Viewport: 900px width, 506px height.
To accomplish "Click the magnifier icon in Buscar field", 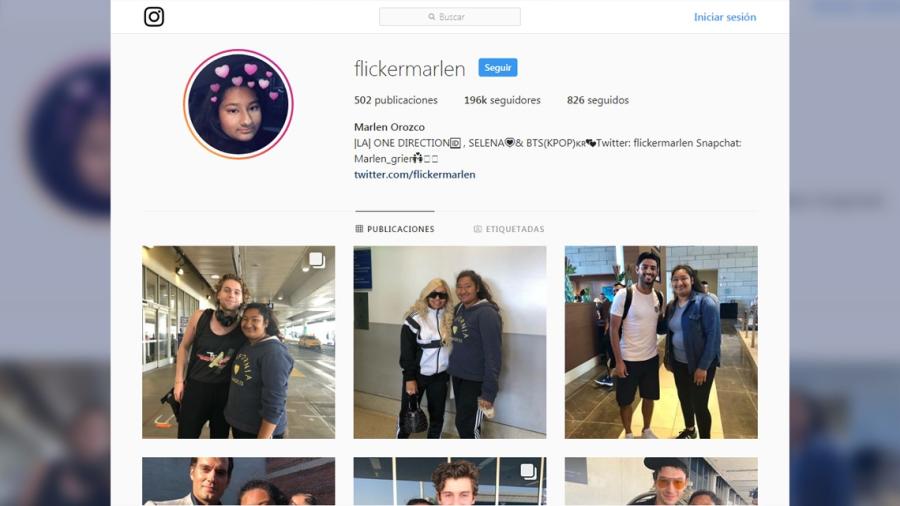I will pos(432,17).
